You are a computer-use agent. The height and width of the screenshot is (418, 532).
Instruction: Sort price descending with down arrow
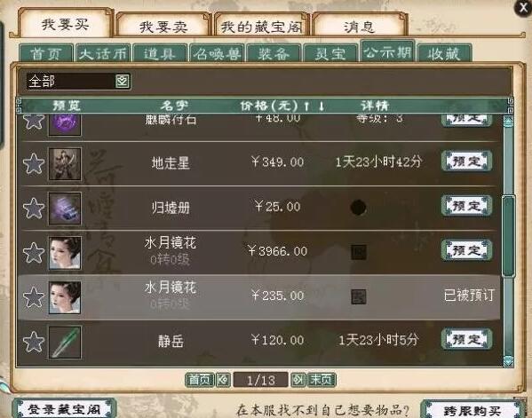click(321, 106)
